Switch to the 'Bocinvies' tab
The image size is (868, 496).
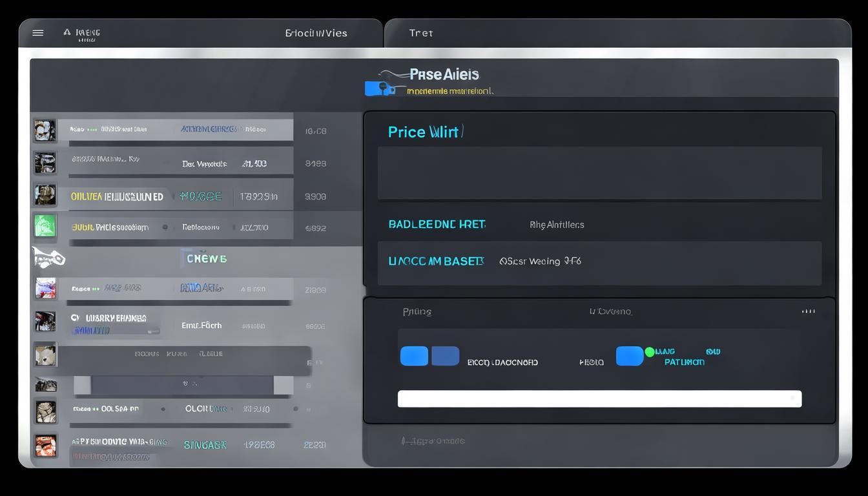[316, 33]
